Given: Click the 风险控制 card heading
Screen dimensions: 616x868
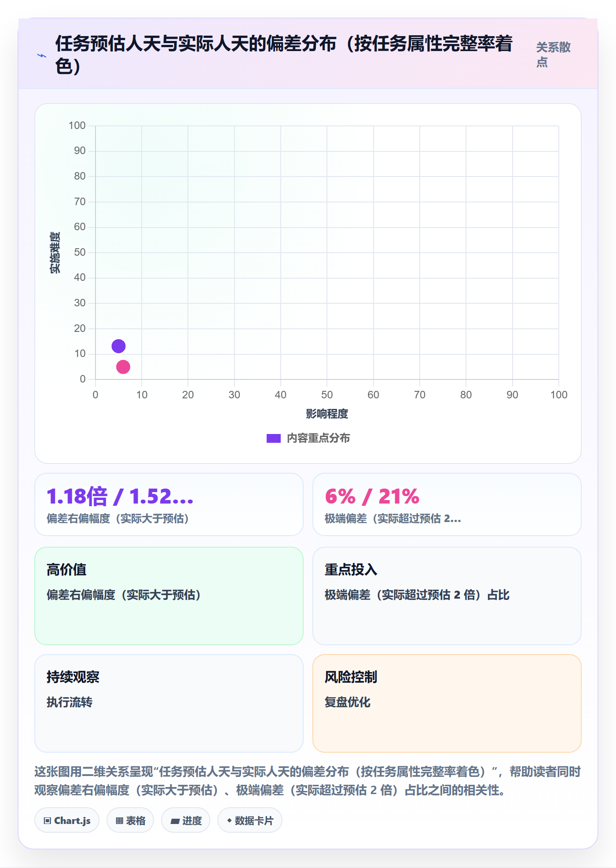Looking at the screenshot, I should coord(351,677).
